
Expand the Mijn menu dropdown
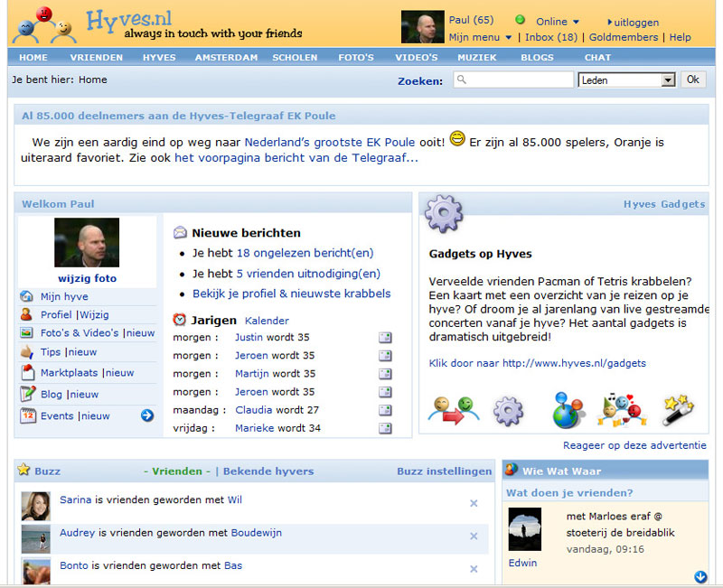click(x=509, y=38)
